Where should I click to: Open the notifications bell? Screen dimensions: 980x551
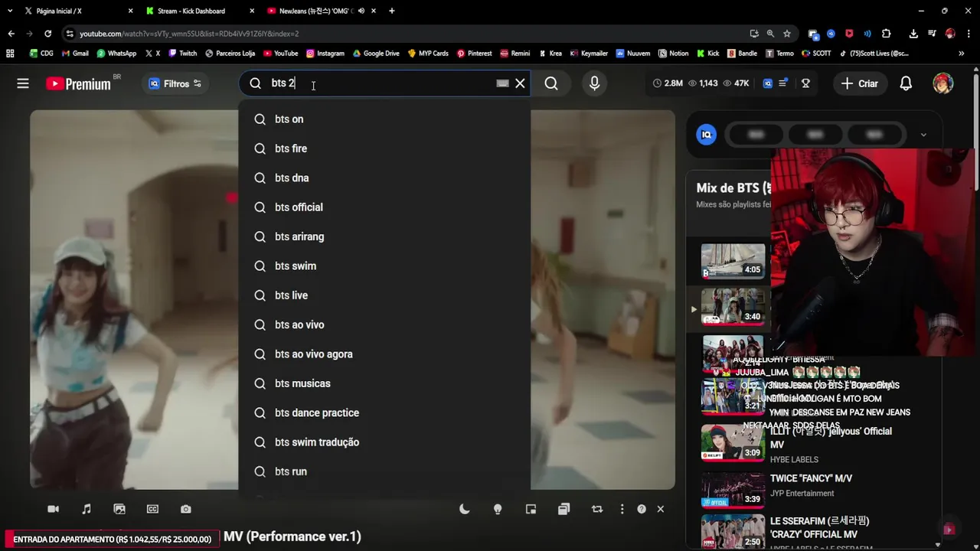pyautogui.click(x=906, y=83)
